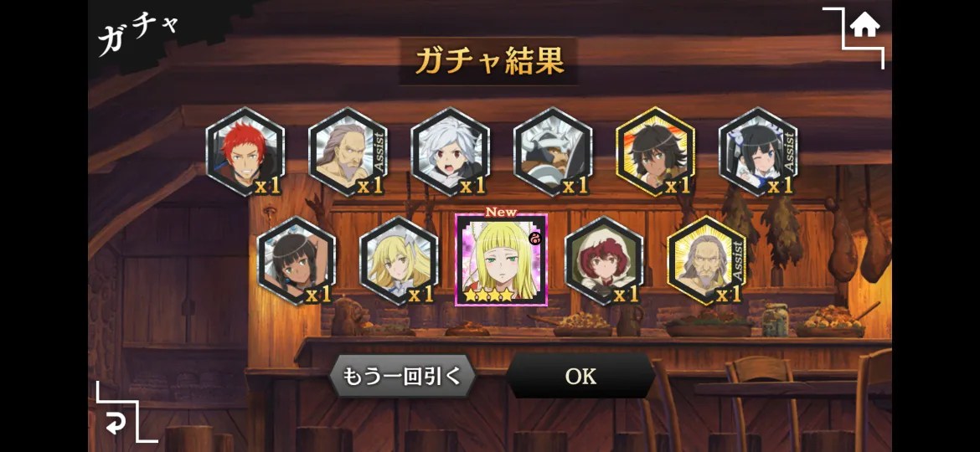
Task: Select the red-haired hooded character hexagon
Action: pos(604,260)
